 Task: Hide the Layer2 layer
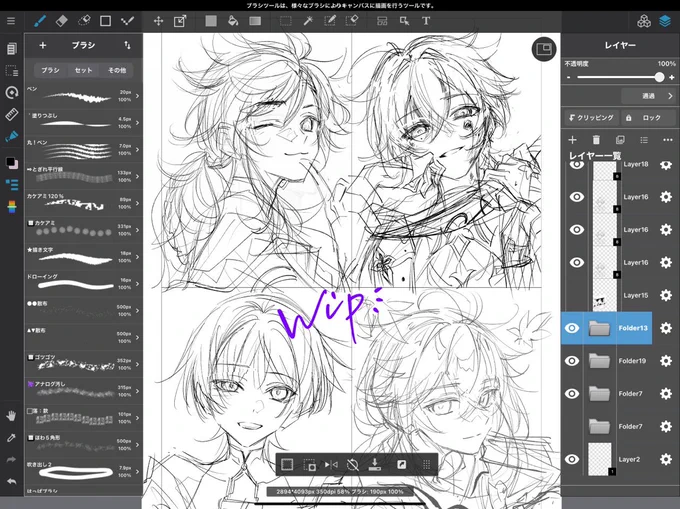coord(572,459)
